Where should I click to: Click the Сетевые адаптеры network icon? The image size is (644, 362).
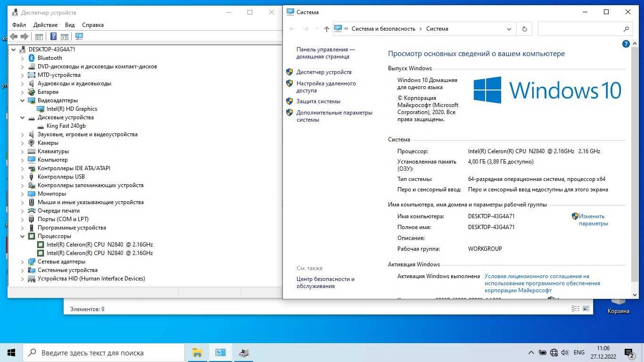[32, 262]
